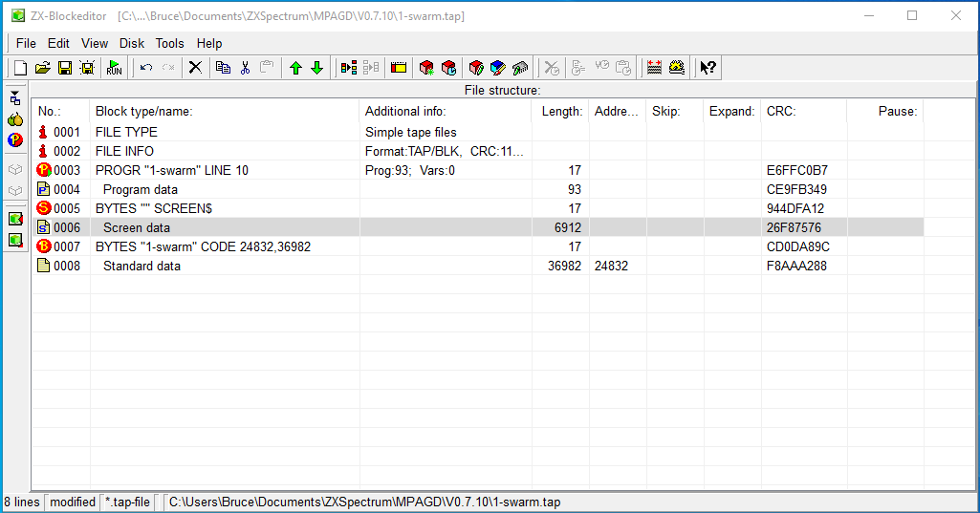
Task: Select the FILE INFO row 0002
Action: [477, 151]
